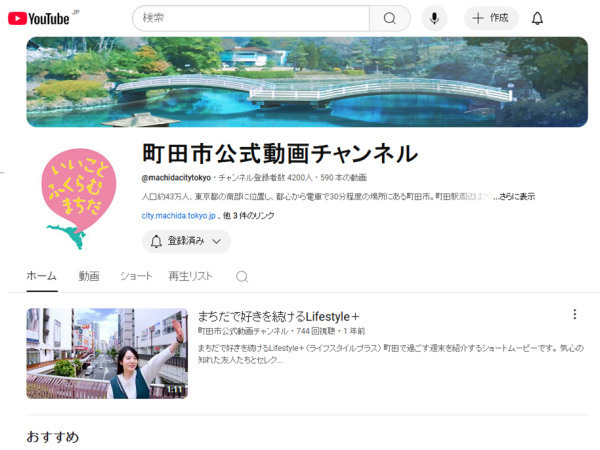Click the おすすめ section heading
Viewport: 600px width, 450px height.
[53, 437]
